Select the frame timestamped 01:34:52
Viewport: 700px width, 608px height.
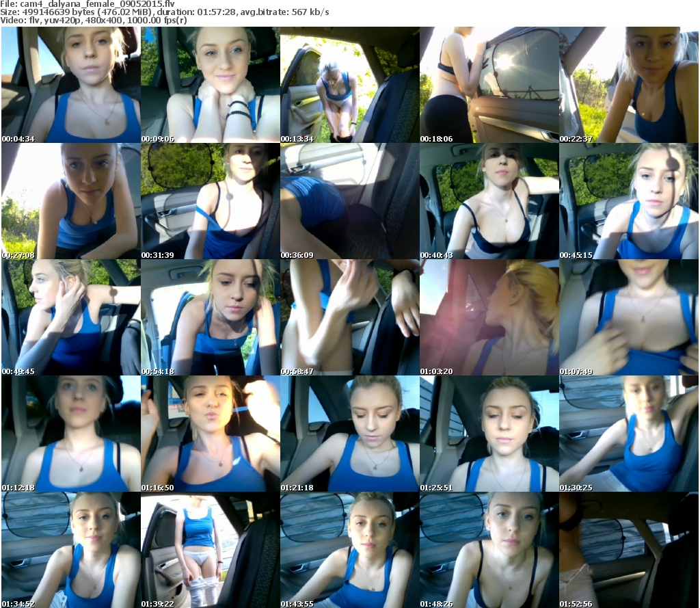71,550
